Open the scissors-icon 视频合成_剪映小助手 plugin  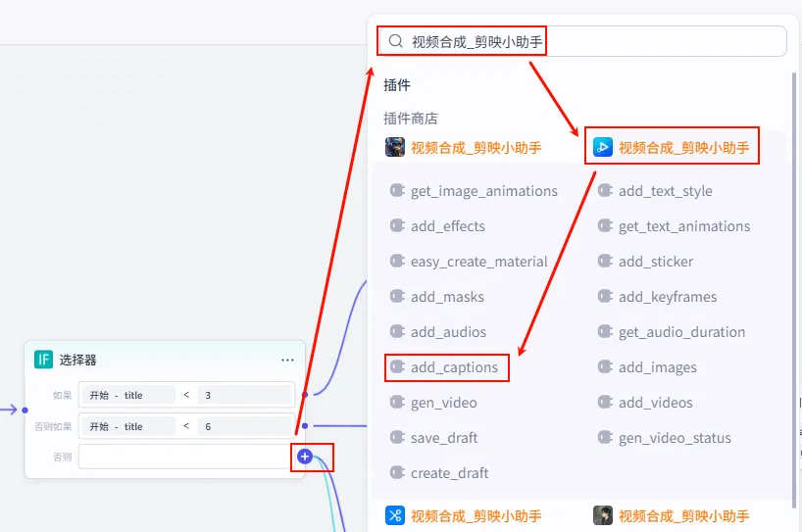(464, 515)
